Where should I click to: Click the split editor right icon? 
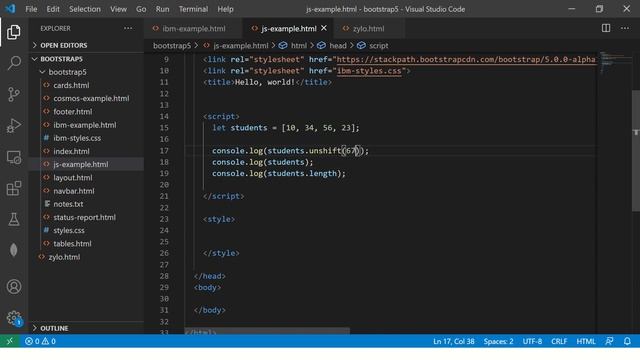pyautogui.click(x=606, y=28)
